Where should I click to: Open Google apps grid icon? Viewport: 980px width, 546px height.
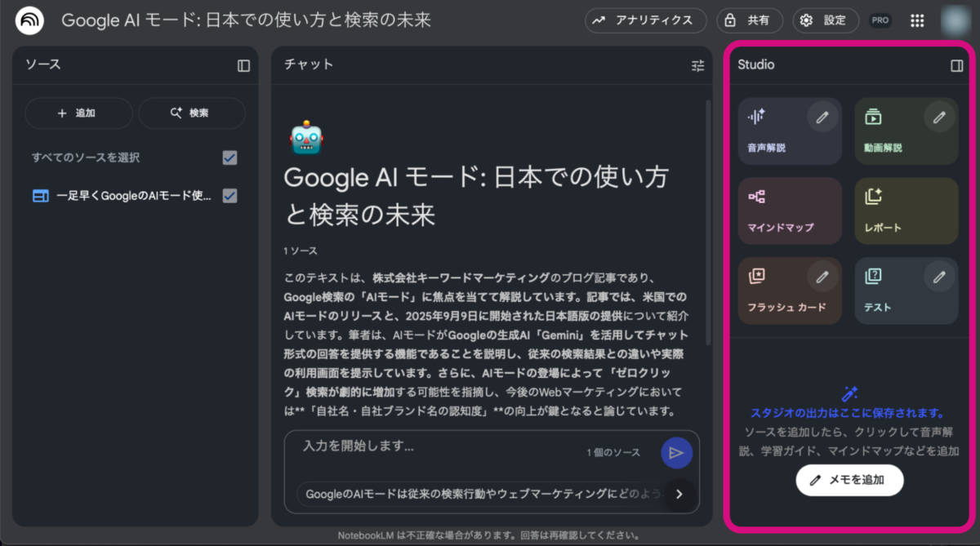pos(917,20)
